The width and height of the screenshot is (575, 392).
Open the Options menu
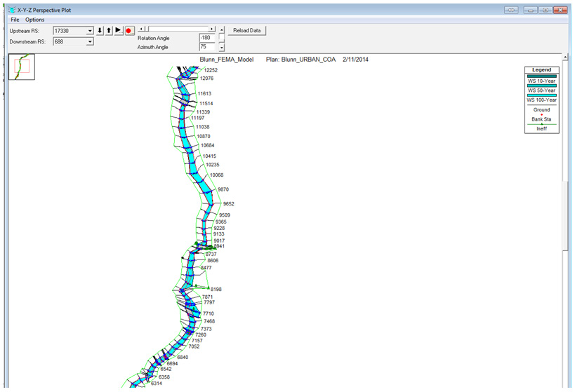pyautogui.click(x=34, y=20)
